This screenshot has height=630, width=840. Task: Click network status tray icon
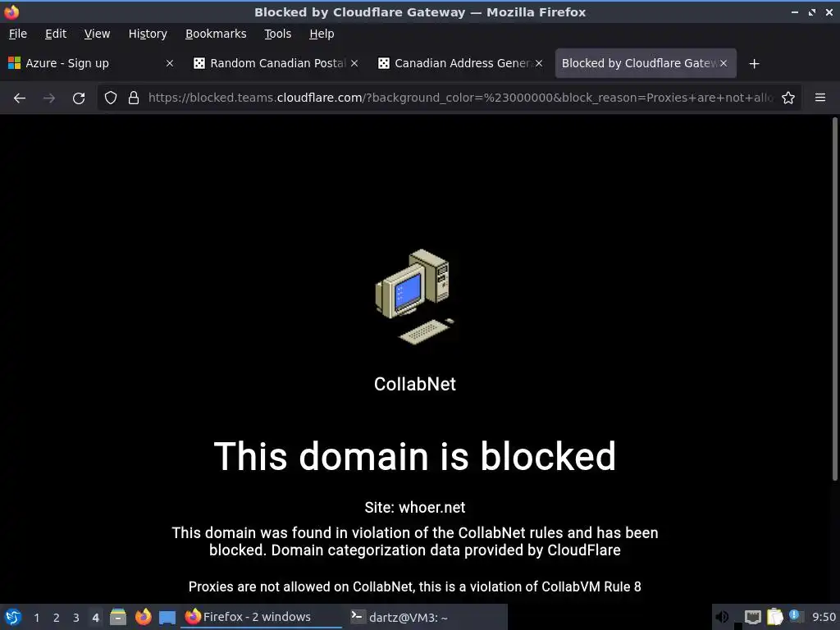click(x=753, y=617)
